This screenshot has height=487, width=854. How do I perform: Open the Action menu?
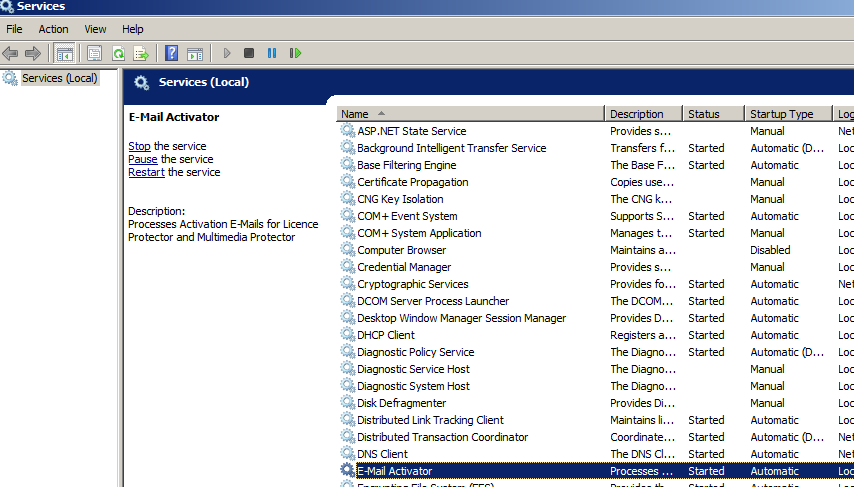(x=53, y=29)
